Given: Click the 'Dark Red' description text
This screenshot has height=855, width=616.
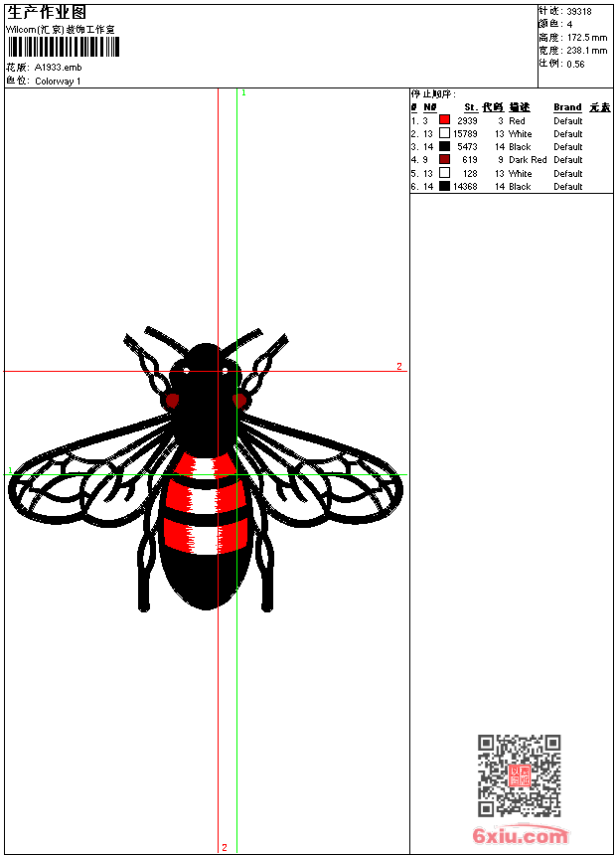Looking at the screenshot, I should pyautogui.click(x=528, y=160).
